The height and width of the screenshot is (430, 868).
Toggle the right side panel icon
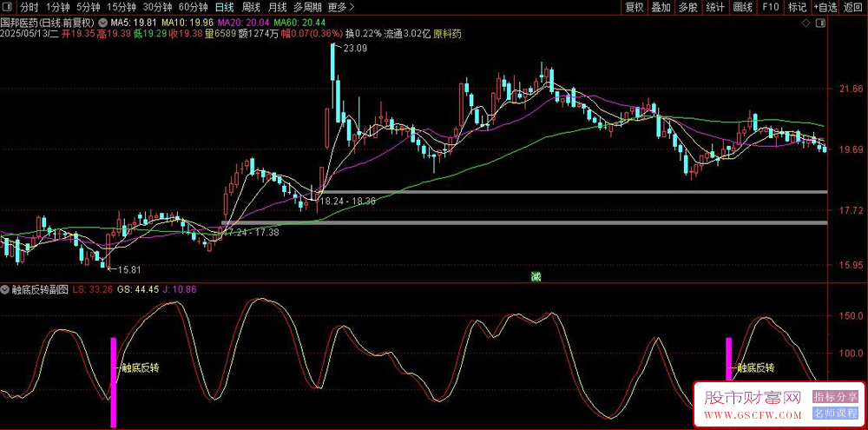pos(820,23)
